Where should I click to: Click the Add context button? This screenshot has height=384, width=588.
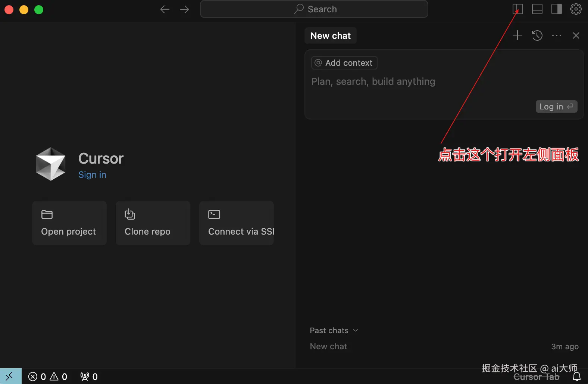click(344, 63)
